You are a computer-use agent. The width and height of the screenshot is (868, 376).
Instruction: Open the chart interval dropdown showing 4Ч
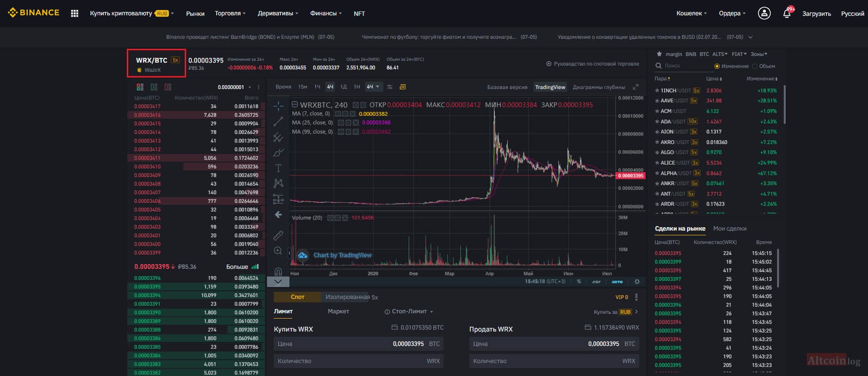[x=373, y=87]
